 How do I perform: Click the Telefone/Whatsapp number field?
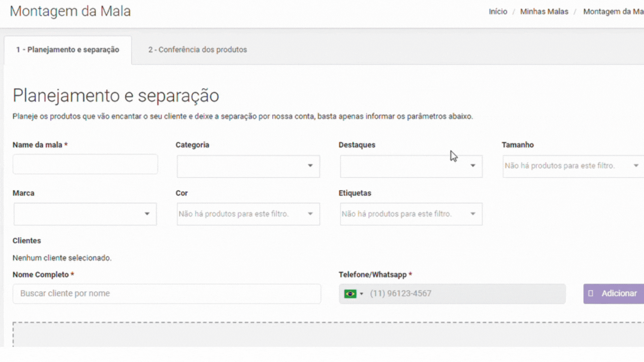[465, 294]
